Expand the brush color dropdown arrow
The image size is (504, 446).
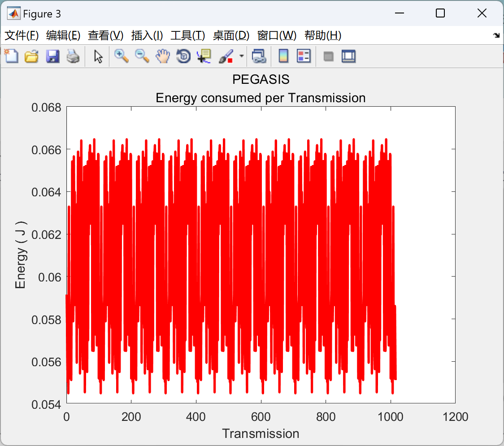241,56
